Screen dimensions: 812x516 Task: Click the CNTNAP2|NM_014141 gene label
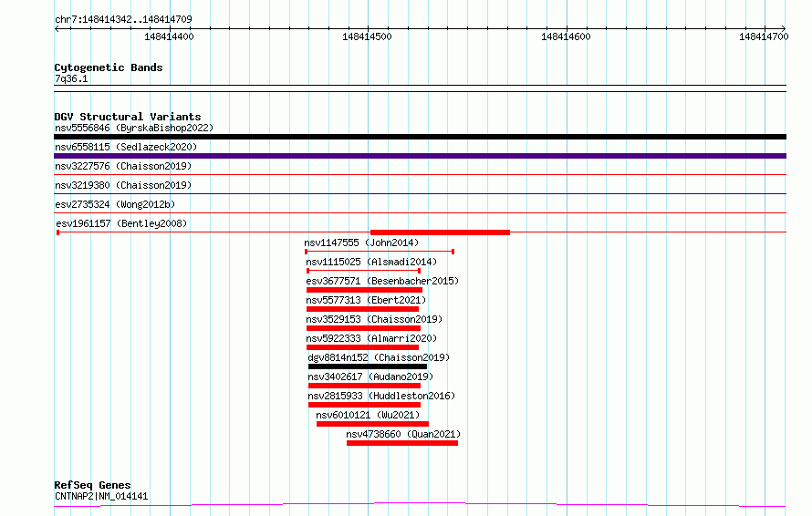[x=101, y=497]
